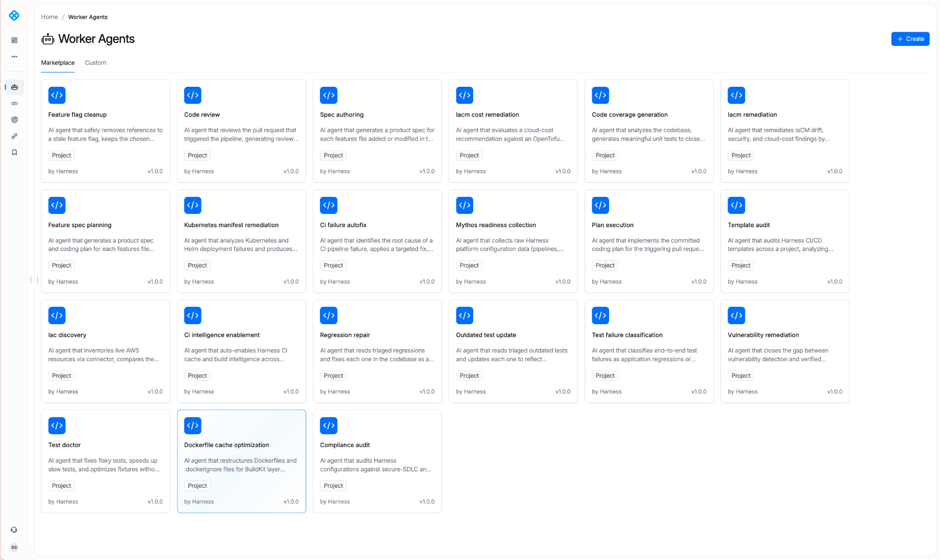Open the headset support icon

(x=14, y=530)
